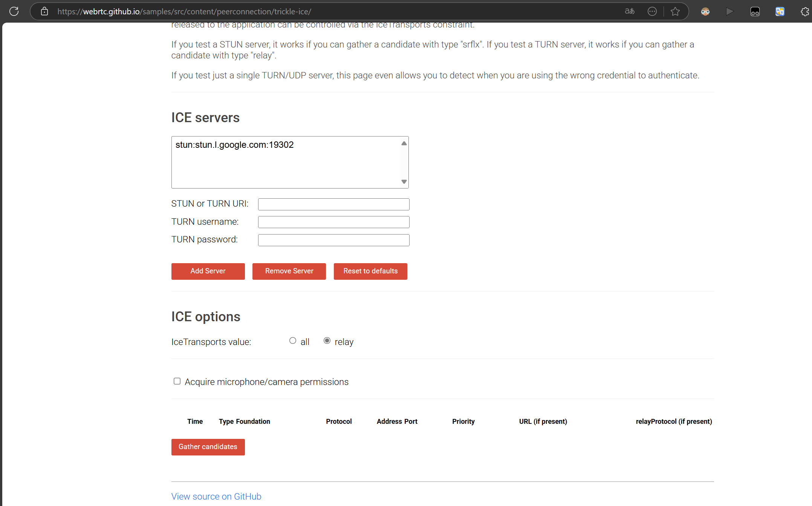This screenshot has height=506, width=812.
Task: Click the gray play triangle extension icon
Action: (x=730, y=11)
